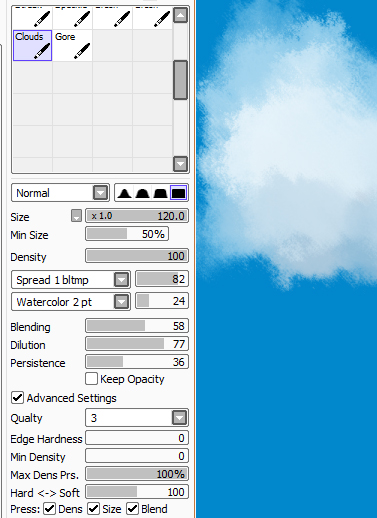Adjust the Density slider at 100
This screenshot has width=377, height=518.
tap(137, 256)
